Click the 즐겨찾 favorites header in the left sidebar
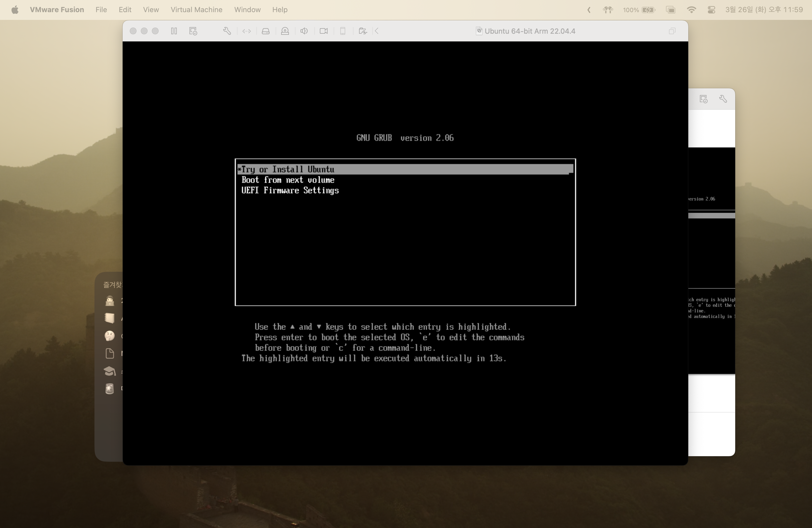This screenshot has height=528, width=812. [x=113, y=284]
